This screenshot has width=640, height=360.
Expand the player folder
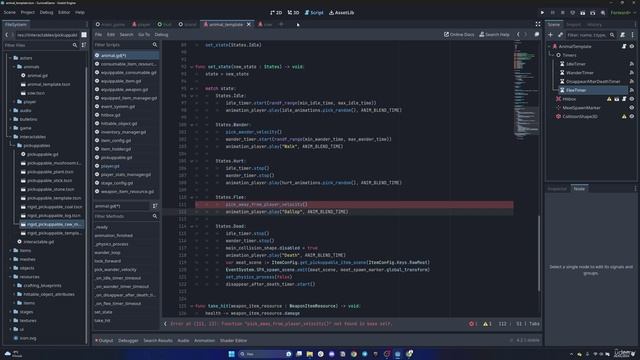click(x=14, y=102)
